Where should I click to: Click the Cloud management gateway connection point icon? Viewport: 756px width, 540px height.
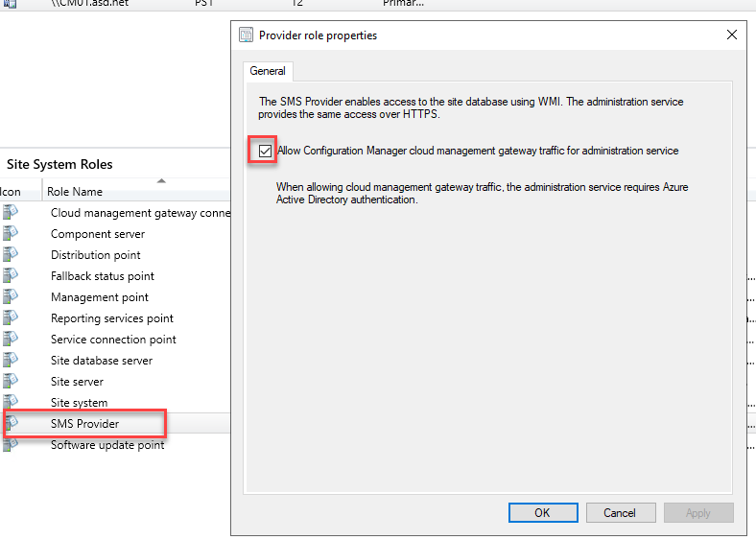click(x=10, y=213)
